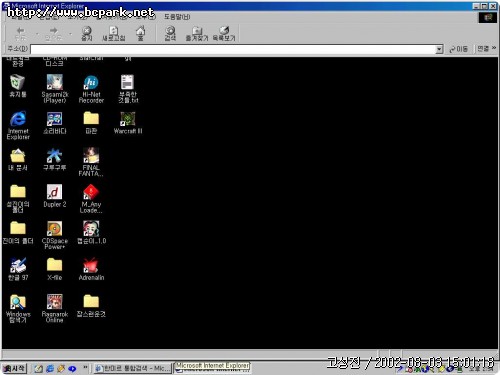Open the 파판 folder
500x375 pixels.
[91, 123]
